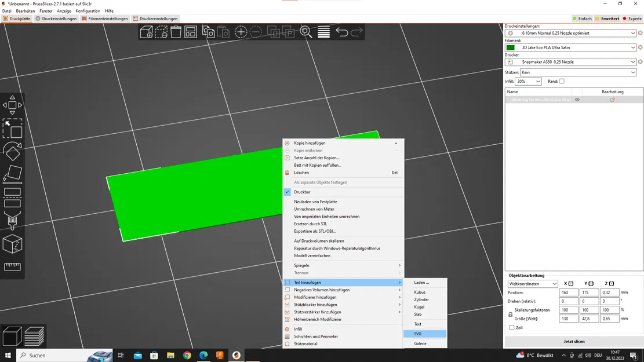644x362 pixels.
Task: Select the Place on face tool
Action: coord(12,174)
